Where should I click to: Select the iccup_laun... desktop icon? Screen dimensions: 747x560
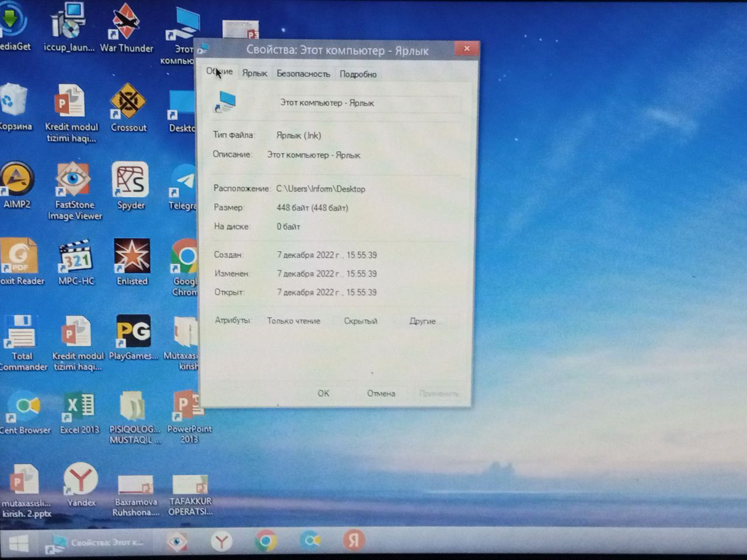[x=69, y=26]
